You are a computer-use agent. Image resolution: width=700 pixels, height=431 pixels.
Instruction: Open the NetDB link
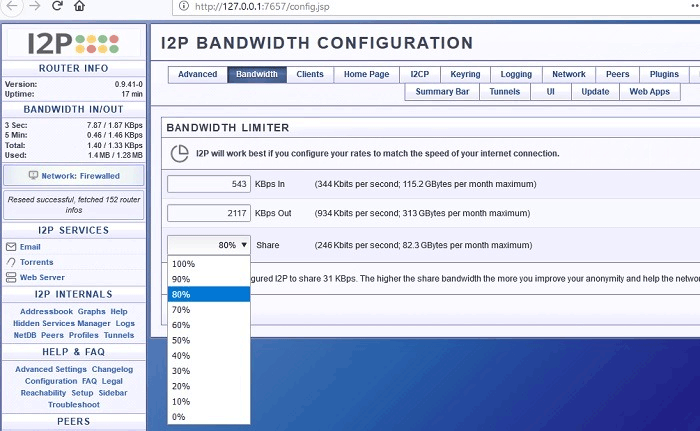(x=25, y=335)
